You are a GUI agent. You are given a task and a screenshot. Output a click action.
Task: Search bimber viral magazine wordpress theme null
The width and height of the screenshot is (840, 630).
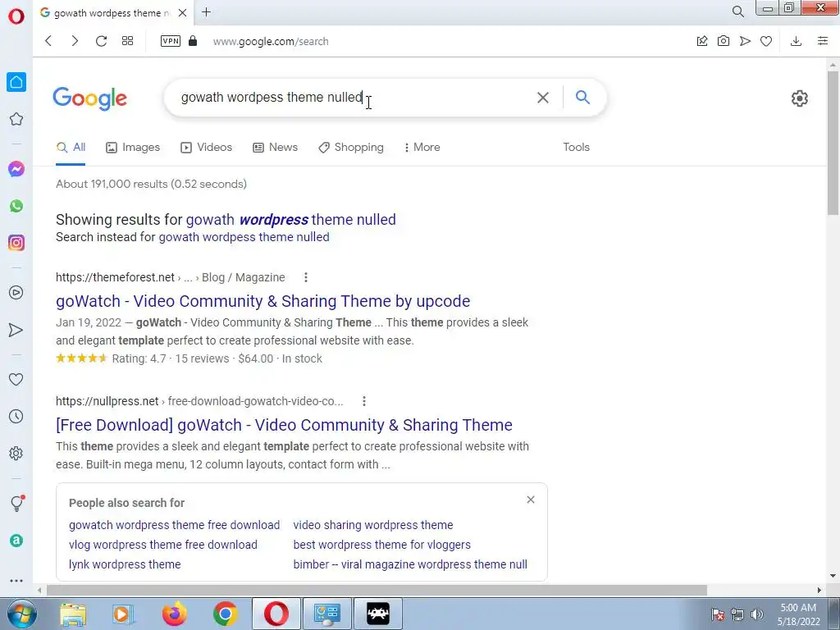(x=410, y=564)
